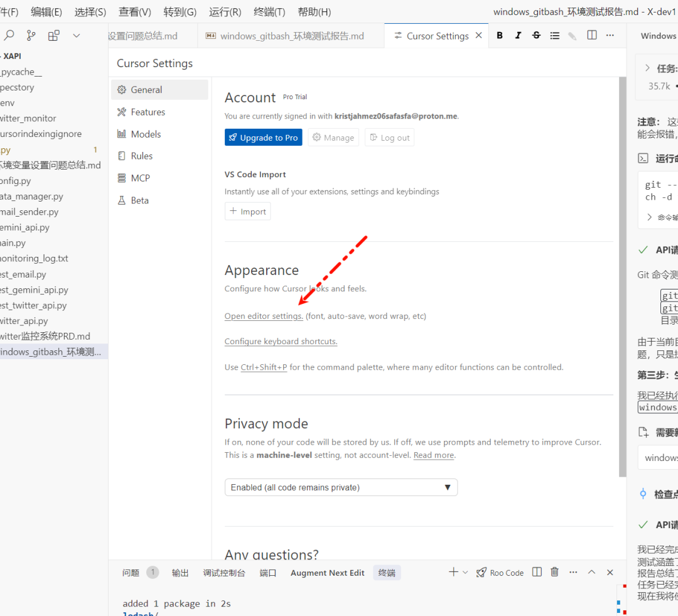This screenshot has width=678, height=616.
Task: Open twitter监控系统PRD.md in file explorer
Action: pos(54,336)
